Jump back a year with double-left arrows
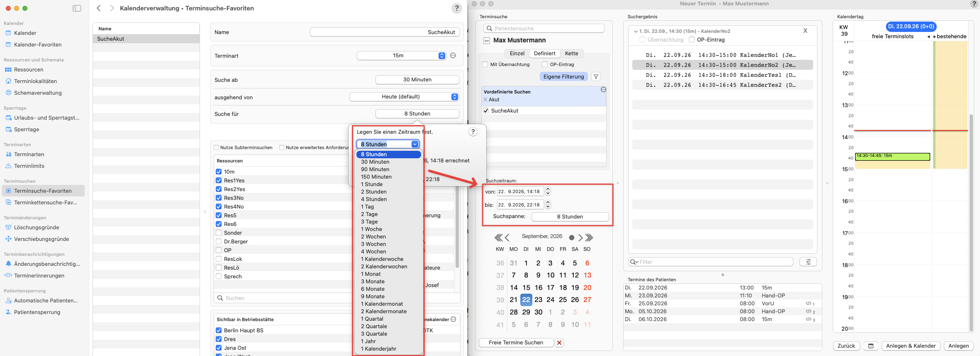The image size is (980, 356). point(498,238)
